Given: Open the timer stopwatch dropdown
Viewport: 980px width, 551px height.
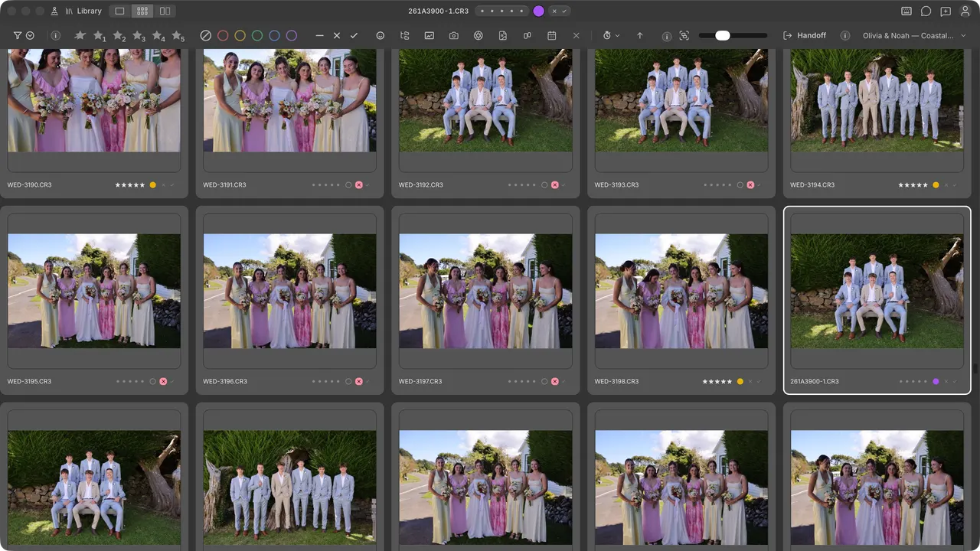Looking at the screenshot, I should click(x=611, y=36).
